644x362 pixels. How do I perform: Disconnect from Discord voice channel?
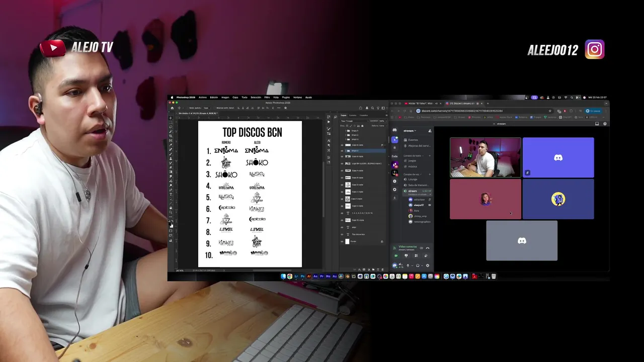coord(428,248)
